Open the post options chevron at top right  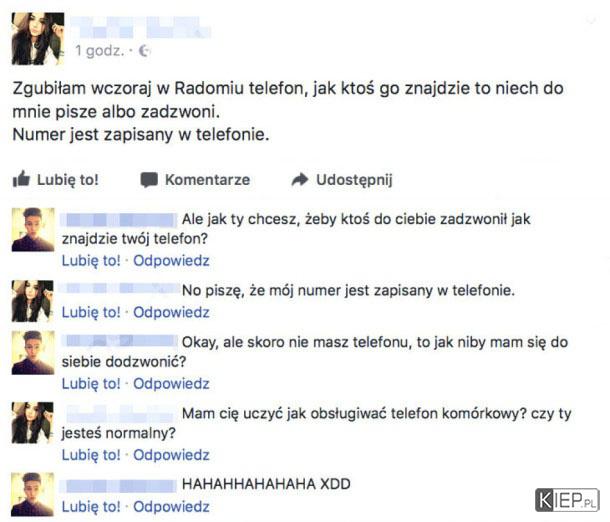[592, 19]
